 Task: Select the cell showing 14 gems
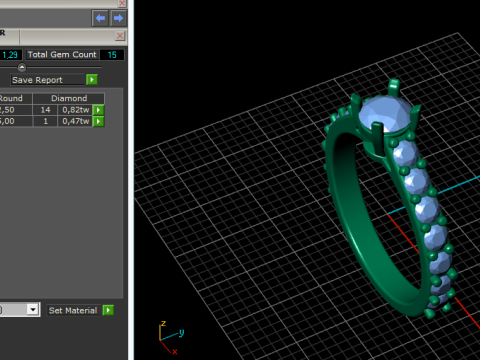(45, 110)
